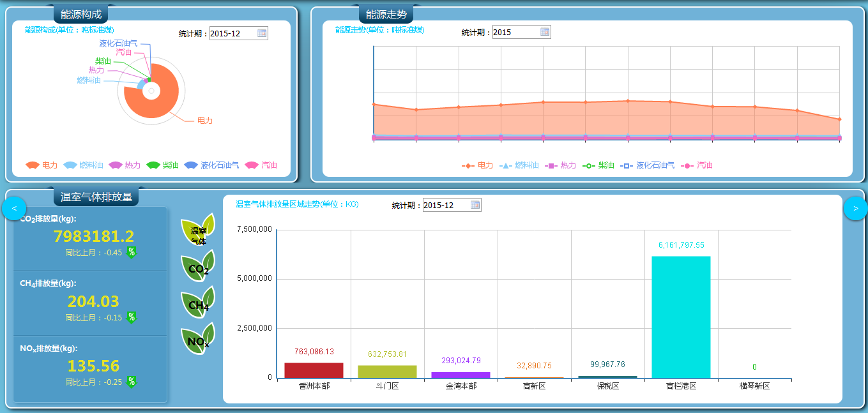Click the 高栏港区 cyan bar
Image resolution: width=868 pixels, height=413 pixels.
[x=681, y=317]
